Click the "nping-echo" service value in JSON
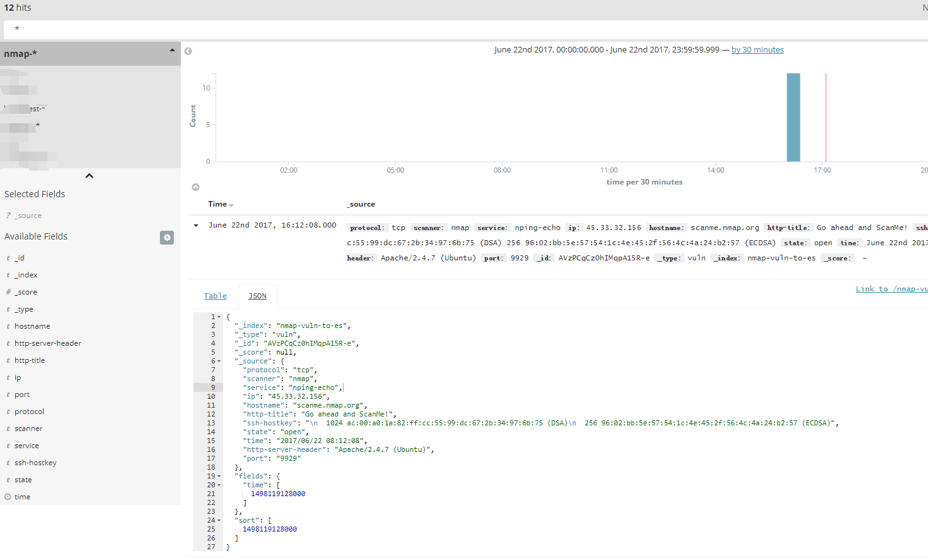Screen dimensions: 928x560 [314, 387]
